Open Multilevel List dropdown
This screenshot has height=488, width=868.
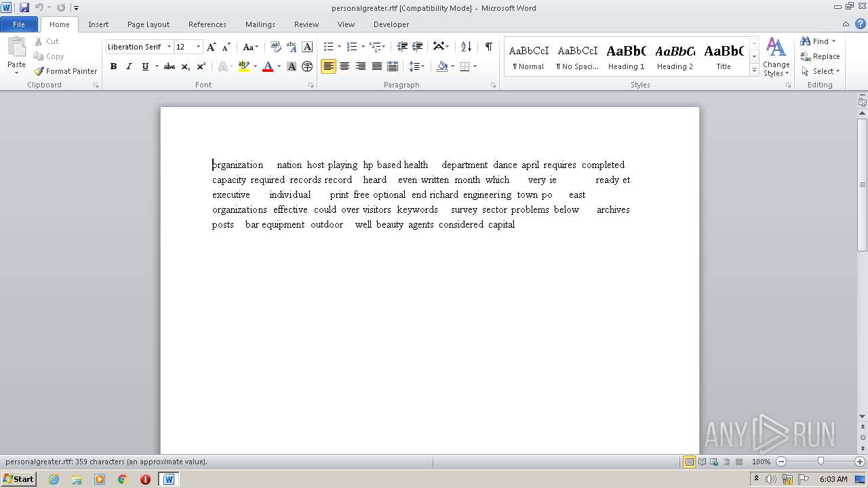[384, 47]
